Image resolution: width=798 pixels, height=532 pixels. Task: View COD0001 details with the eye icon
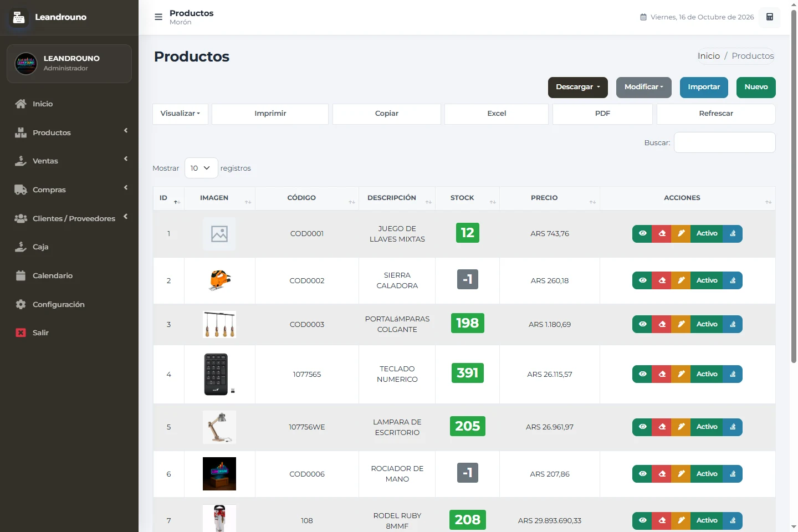click(642, 234)
